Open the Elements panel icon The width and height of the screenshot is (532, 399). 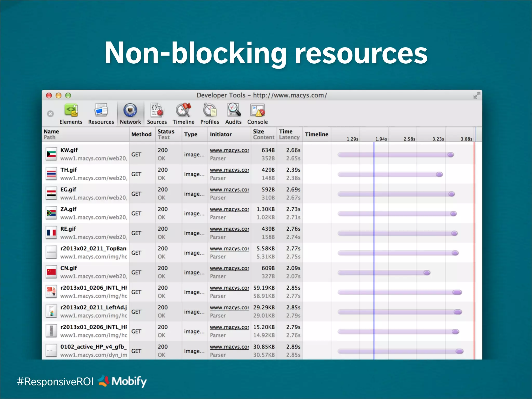click(71, 114)
